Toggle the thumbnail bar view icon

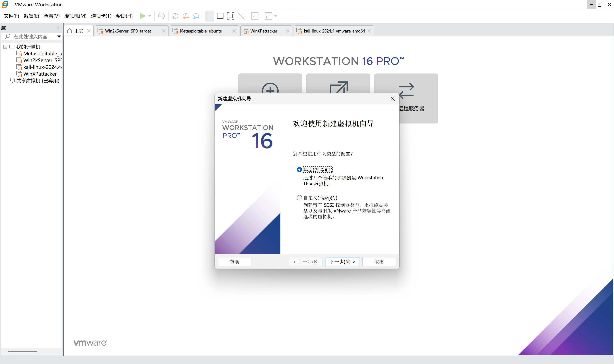tap(220, 16)
